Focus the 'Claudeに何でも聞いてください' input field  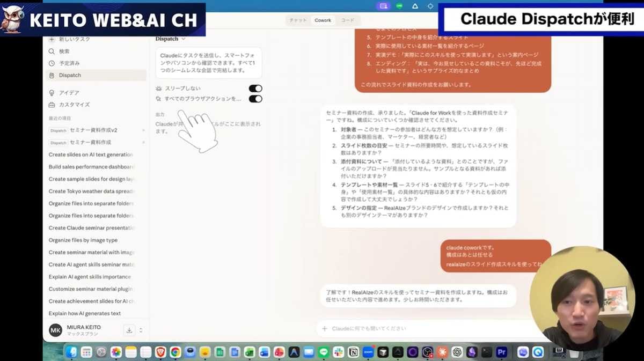419,328
